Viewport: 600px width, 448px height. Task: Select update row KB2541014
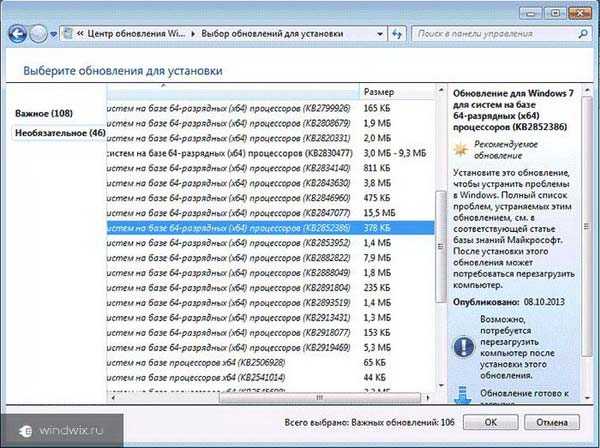click(x=271, y=377)
